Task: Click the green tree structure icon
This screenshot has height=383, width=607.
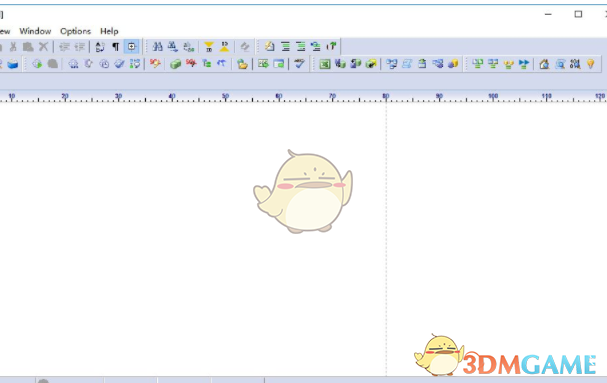Action: point(207,64)
